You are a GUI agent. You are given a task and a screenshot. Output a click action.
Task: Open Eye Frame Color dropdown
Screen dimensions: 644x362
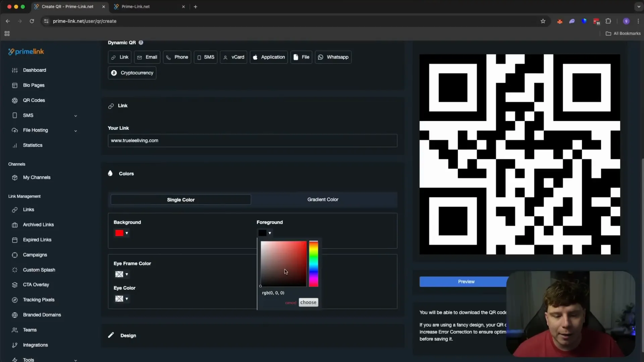tap(122, 274)
